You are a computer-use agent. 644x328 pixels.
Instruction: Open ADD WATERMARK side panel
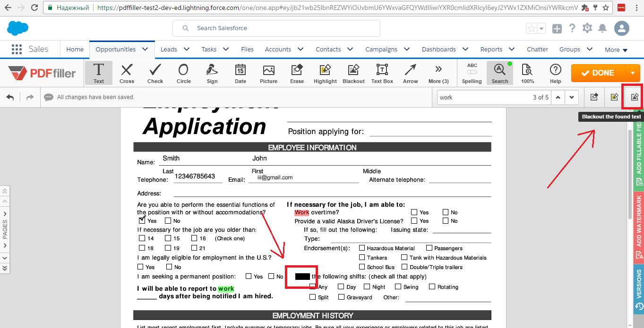[x=639, y=227]
